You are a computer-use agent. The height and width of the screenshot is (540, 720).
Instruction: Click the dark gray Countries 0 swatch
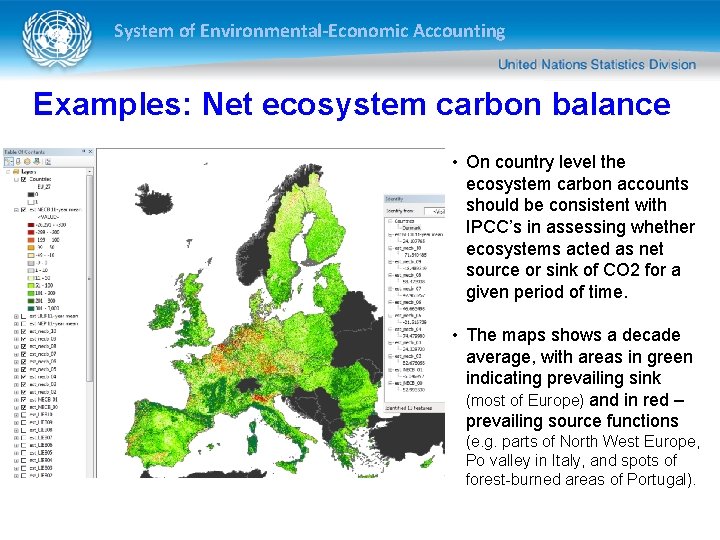(x=31, y=195)
